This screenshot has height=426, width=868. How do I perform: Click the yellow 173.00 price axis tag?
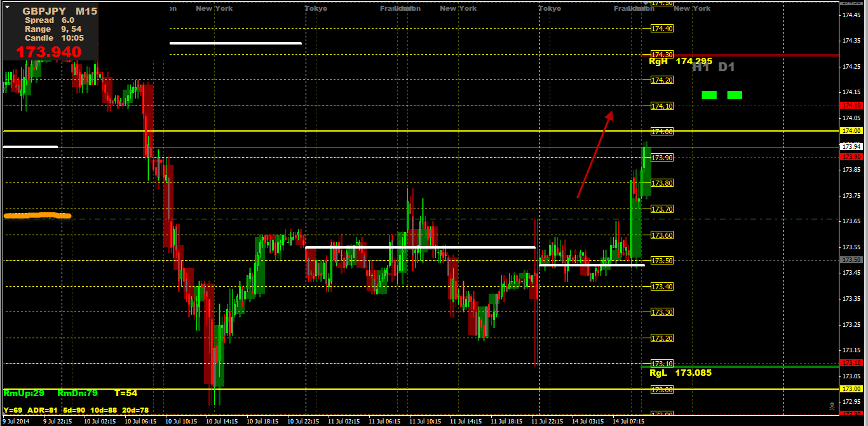851,388
